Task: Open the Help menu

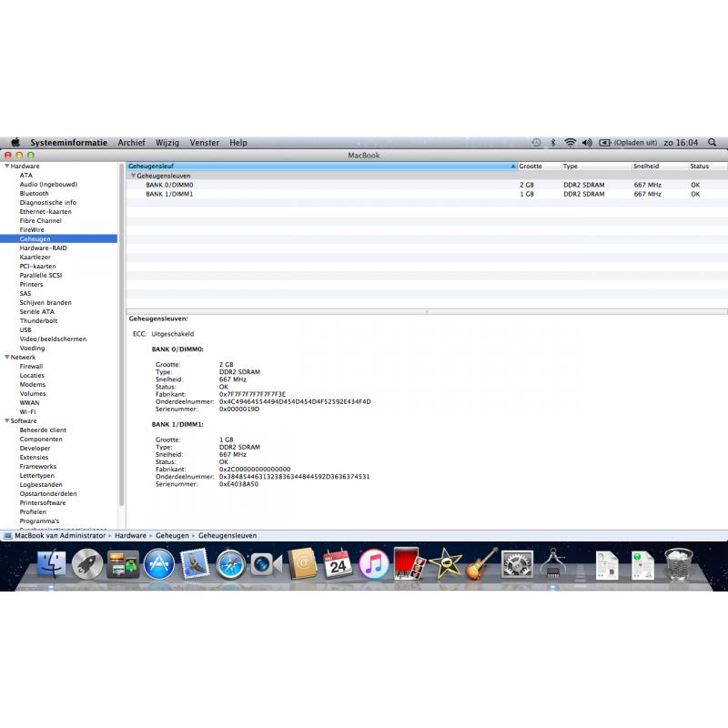Action: [238, 143]
